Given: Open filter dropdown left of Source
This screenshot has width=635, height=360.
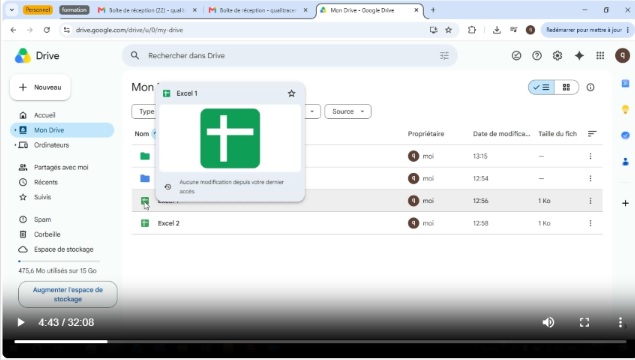Looking at the screenshot, I should click(x=313, y=112).
